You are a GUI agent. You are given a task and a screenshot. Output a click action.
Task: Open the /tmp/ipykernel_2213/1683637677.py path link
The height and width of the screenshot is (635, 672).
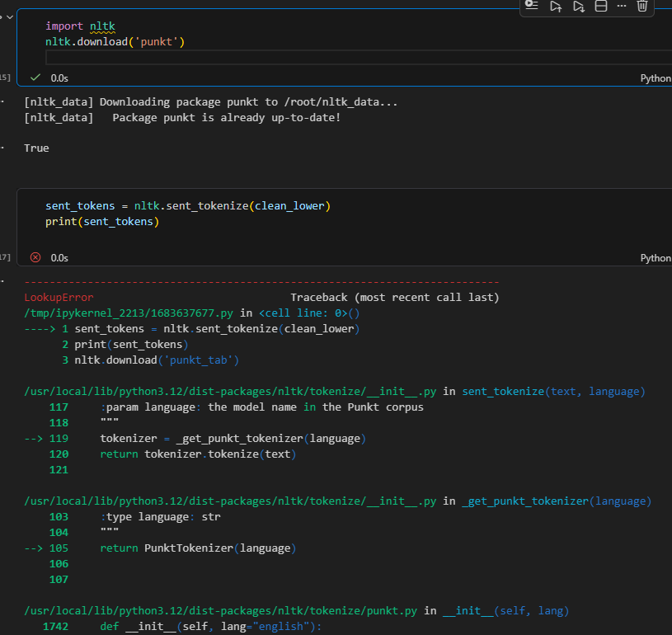pos(129,313)
